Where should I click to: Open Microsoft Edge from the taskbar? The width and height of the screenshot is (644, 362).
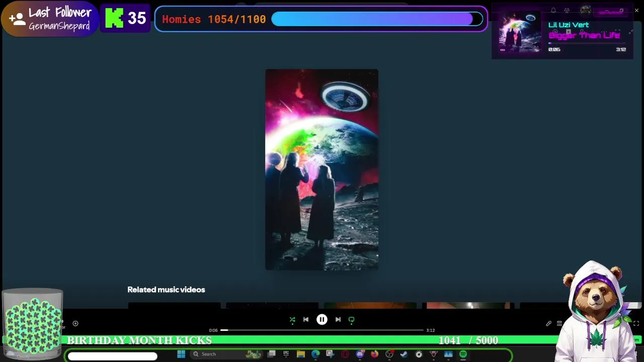click(x=315, y=354)
